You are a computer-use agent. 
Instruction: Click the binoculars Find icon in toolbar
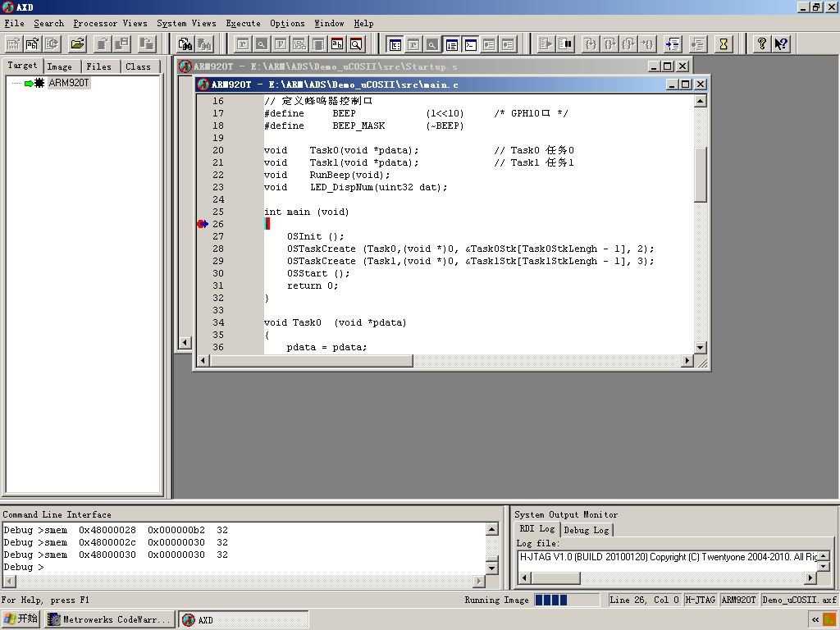pos(185,44)
